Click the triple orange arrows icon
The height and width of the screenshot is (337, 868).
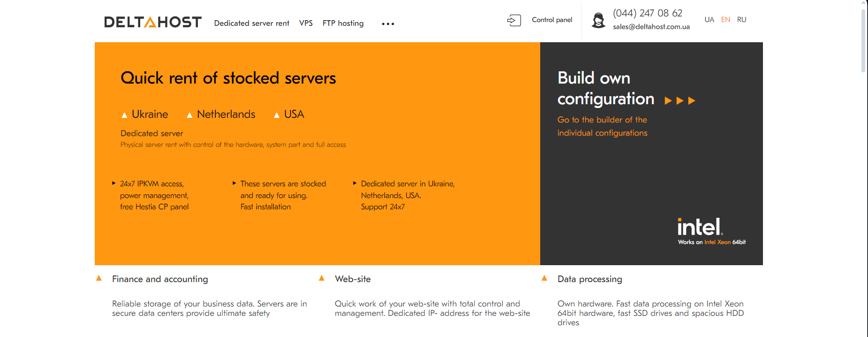click(x=680, y=100)
